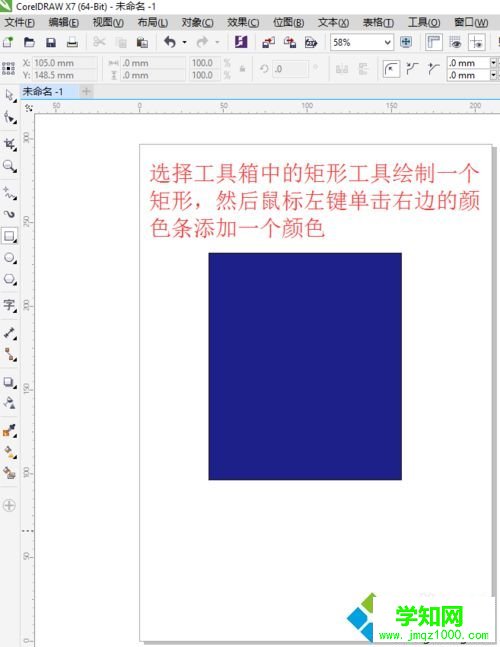Screen dimensions: 500x647
Task: Open upper corner radius spinner arrow
Action: coord(493,63)
